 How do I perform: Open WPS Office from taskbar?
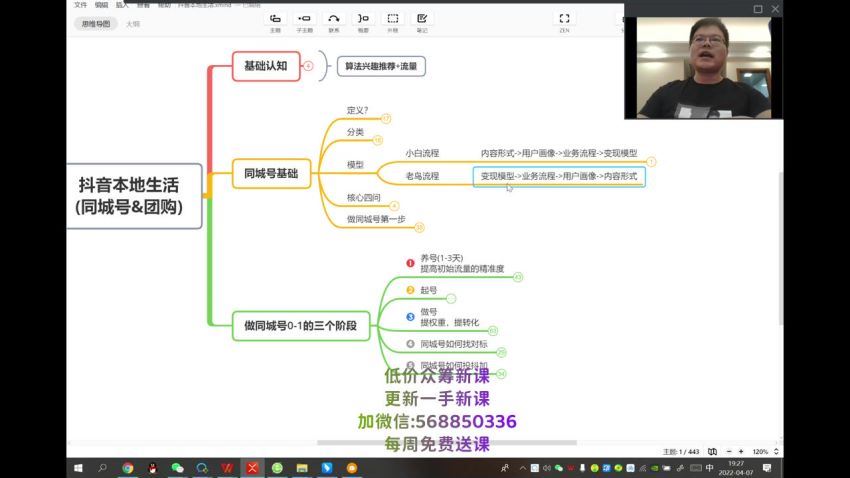227,468
